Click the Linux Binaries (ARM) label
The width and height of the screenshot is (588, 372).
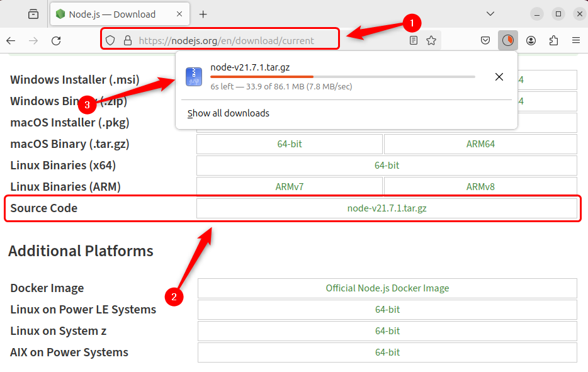click(x=65, y=187)
